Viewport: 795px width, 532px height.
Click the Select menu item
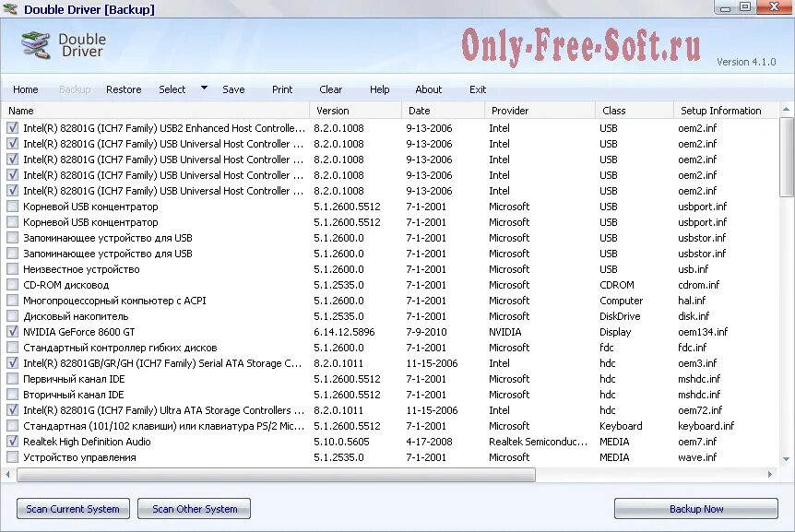point(172,89)
